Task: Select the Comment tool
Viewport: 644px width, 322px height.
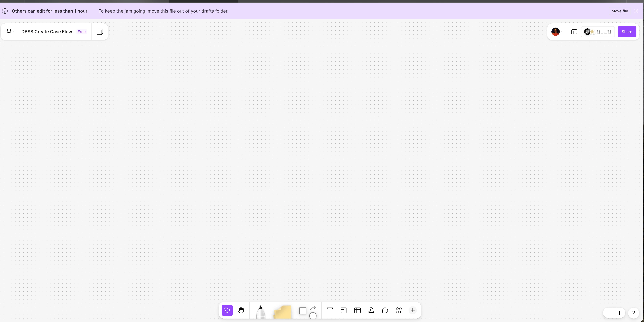Action: coord(385,310)
